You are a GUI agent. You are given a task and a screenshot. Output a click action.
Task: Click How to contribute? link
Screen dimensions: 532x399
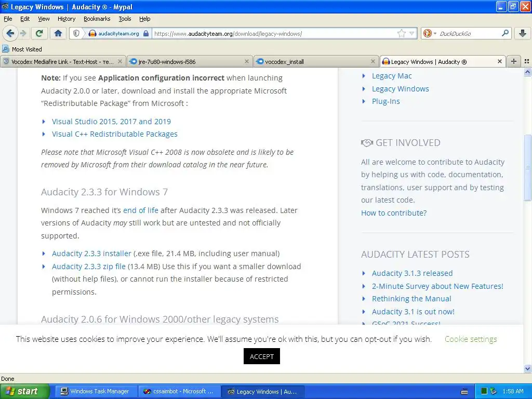pos(394,213)
